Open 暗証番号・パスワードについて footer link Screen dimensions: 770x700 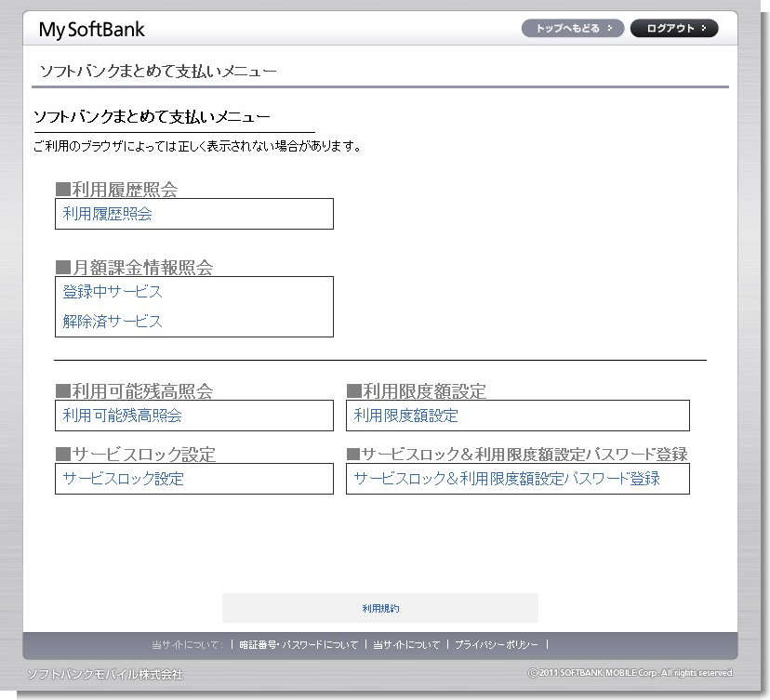(x=299, y=645)
